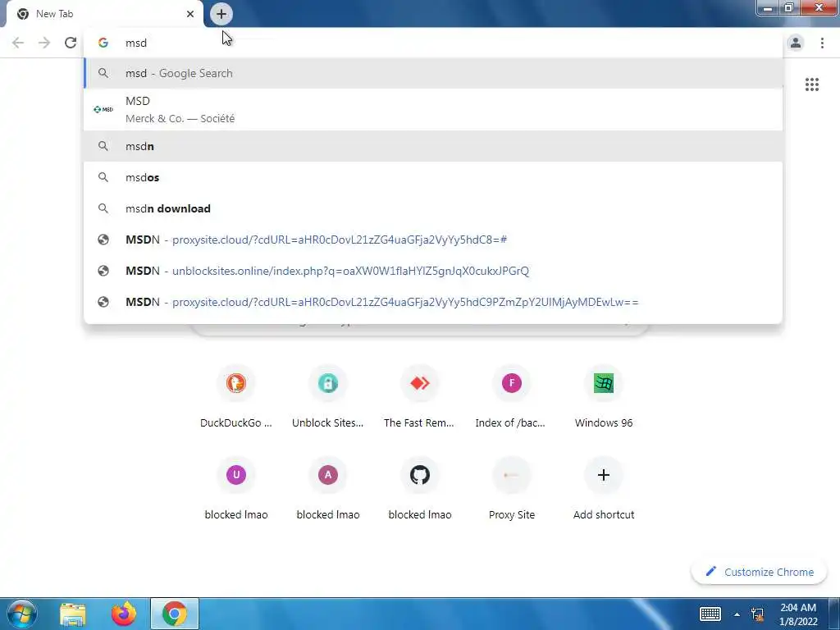Screen dimensions: 840x630
Task: Click the Chrome taskbar icon
Action: (x=175, y=614)
